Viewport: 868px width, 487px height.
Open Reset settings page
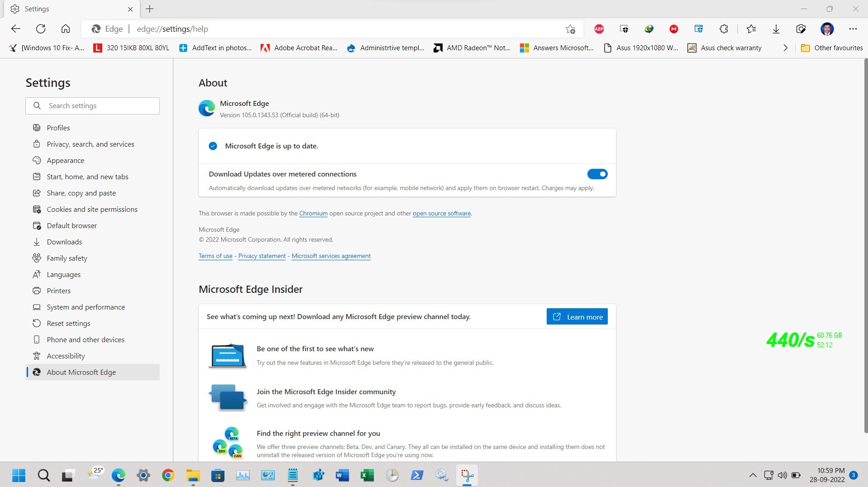93,323
